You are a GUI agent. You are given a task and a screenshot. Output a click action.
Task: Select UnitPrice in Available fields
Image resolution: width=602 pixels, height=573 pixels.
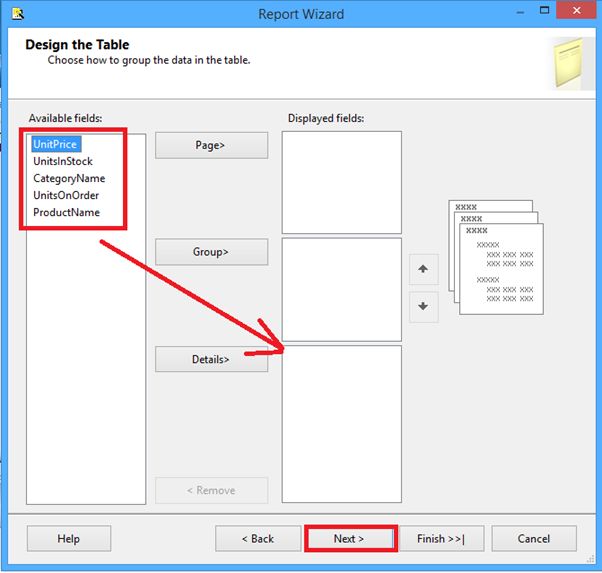pos(56,144)
